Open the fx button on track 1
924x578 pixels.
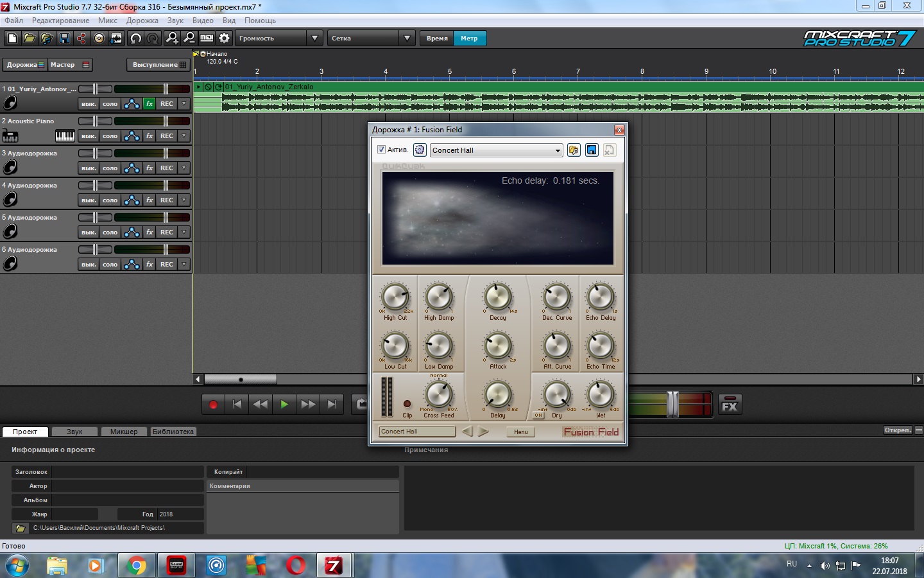(150, 103)
